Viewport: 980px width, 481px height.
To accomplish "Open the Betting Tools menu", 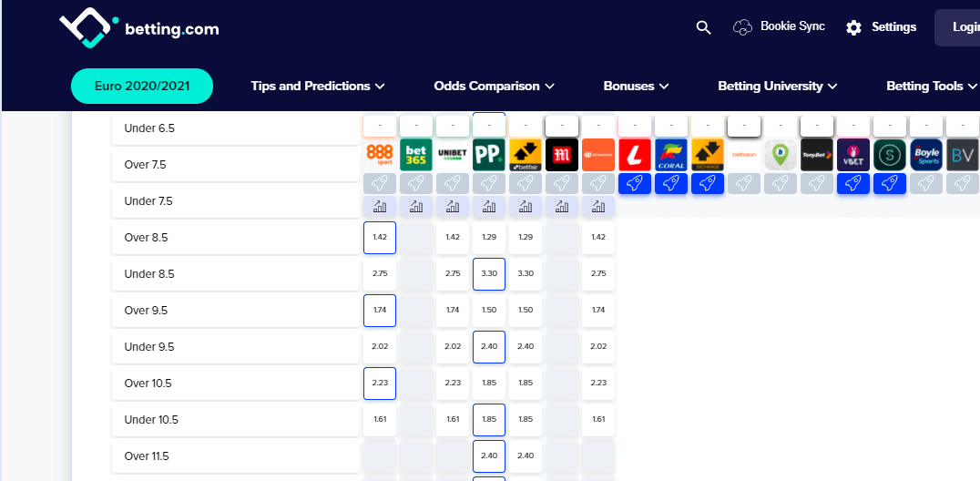I will pyautogui.click(x=931, y=87).
